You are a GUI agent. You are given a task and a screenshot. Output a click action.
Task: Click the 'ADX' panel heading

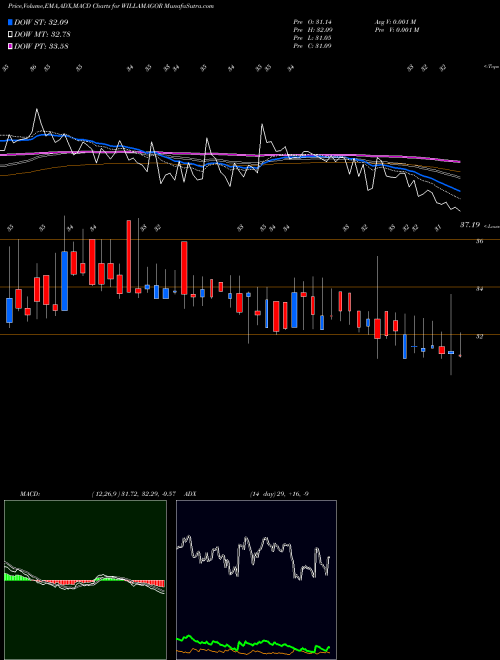[x=190, y=494]
